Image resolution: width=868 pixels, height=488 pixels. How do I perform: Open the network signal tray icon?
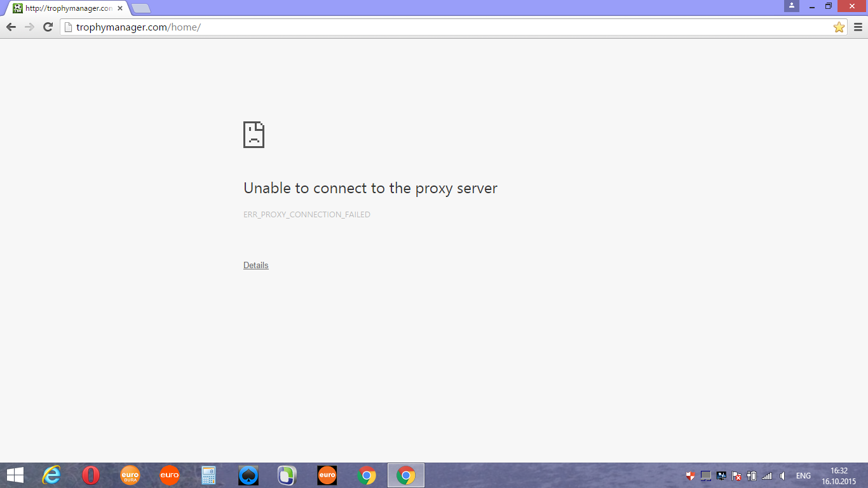[767, 475]
